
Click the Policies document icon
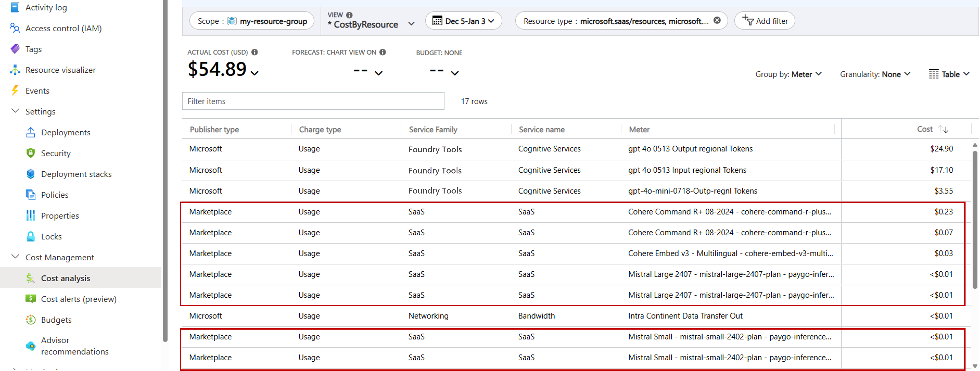[x=31, y=195]
